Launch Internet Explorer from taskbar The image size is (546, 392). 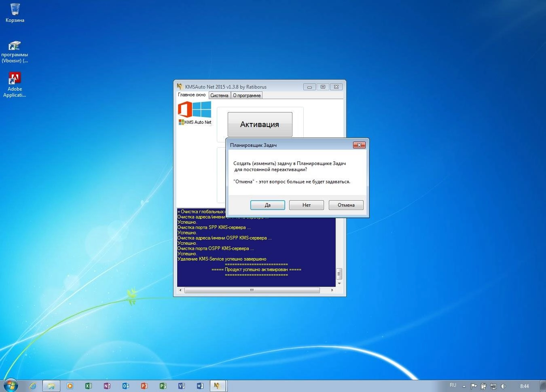(33, 386)
